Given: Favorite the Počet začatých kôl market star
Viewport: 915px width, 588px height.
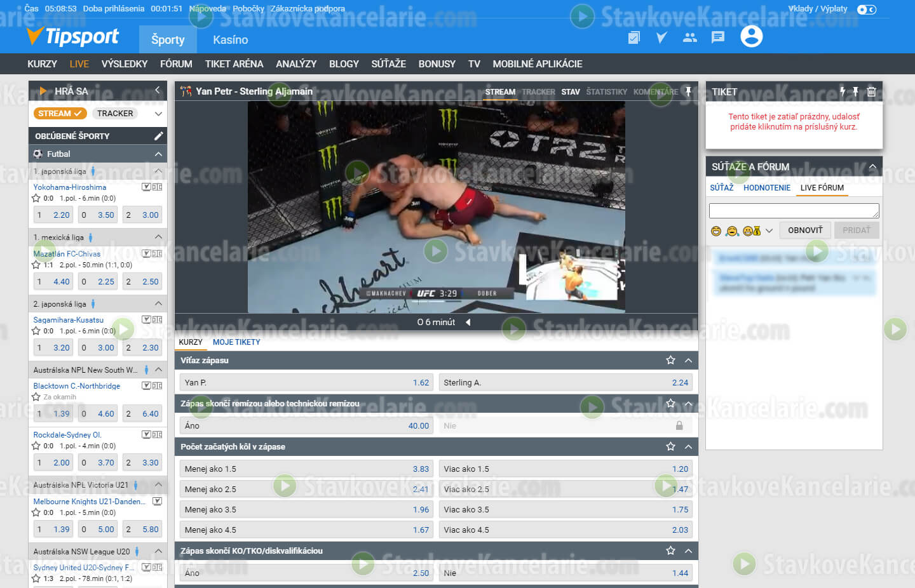Looking at the screenshot, I should [x=670, y=446].
